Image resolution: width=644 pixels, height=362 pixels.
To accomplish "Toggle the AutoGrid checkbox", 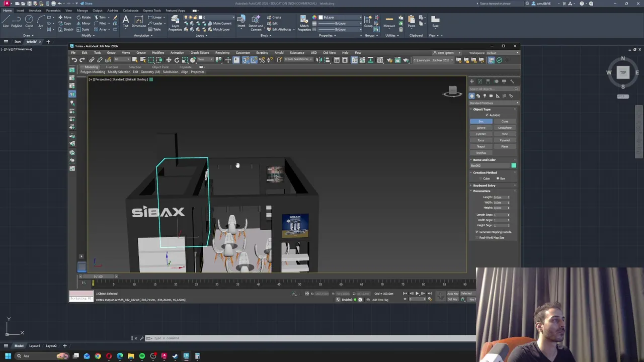I will [x=487, y=115].
